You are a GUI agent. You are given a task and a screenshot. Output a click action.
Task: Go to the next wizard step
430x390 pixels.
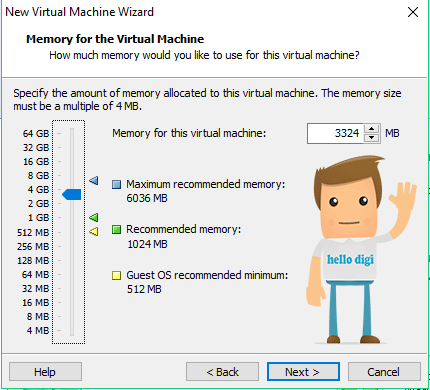[303, 372]
